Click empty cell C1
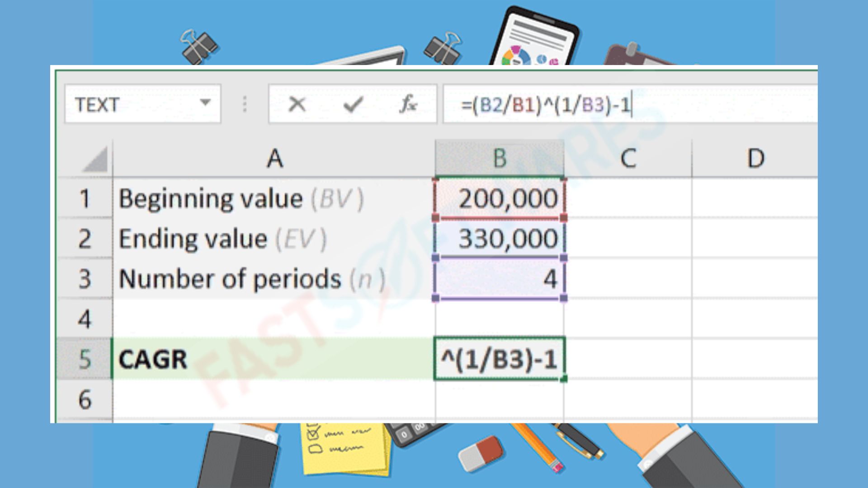The image size is (868, 488). (x=628, y=198)
